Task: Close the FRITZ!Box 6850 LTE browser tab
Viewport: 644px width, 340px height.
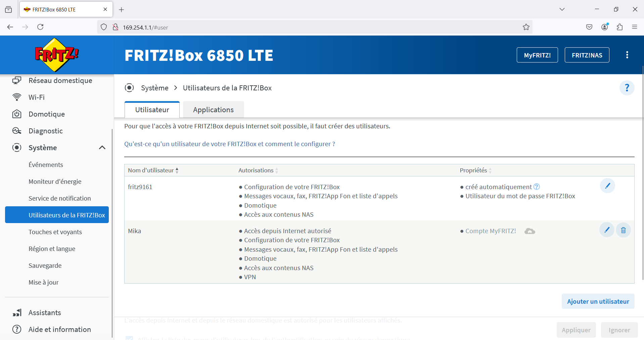Action: (105, 9)
